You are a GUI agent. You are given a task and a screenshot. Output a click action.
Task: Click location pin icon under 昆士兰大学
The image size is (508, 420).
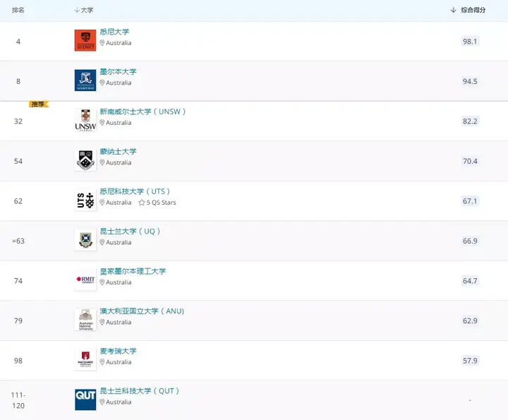coord(102,242)
